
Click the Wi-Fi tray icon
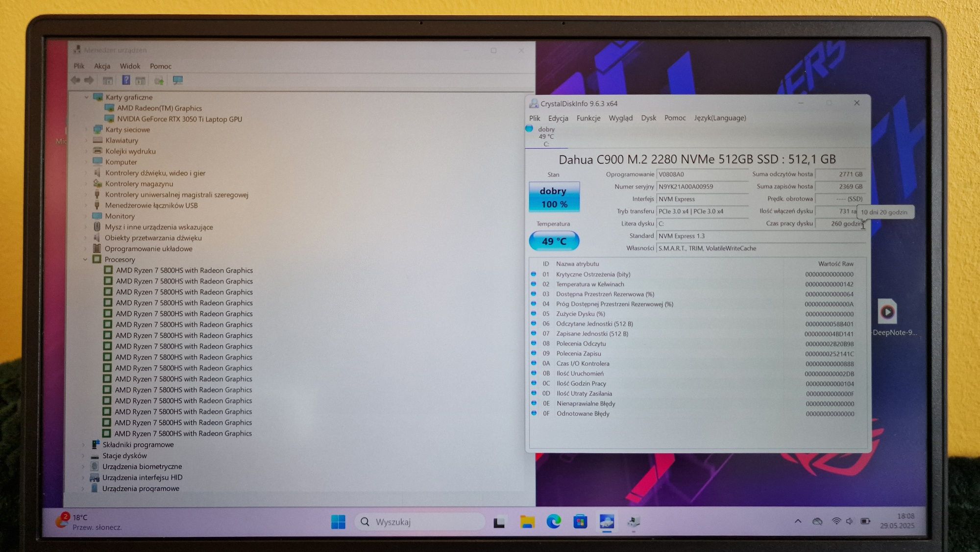[836, 522]
